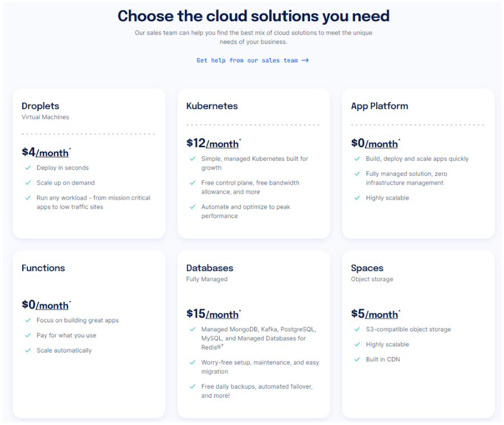Click 'Built in CDN' text
The image size is (504, 425).
coord(383,359)
